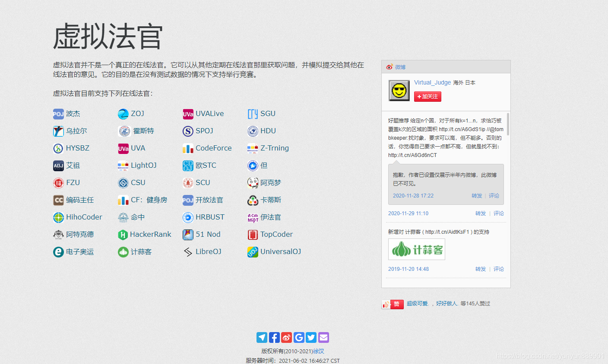608x364 pixels.
Task: Open the HDU judge icon
Action: pyautogui.click(x=252, y=131)
